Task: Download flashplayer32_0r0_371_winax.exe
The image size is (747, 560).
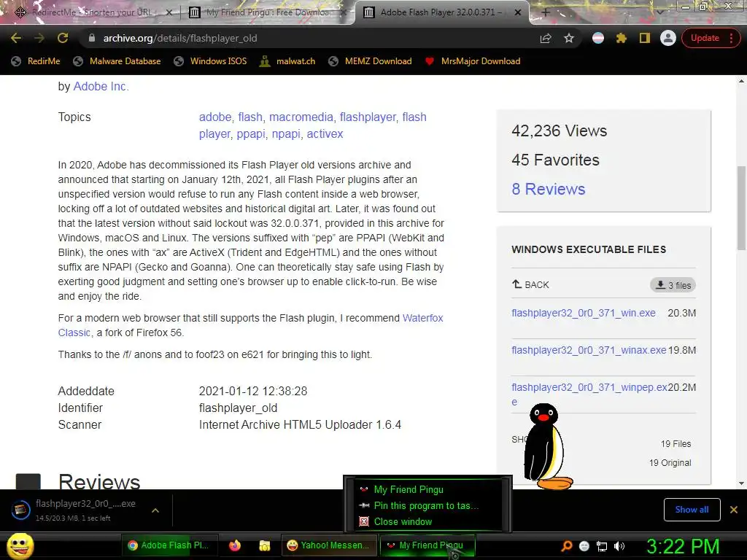Action: tap(589, 350)
